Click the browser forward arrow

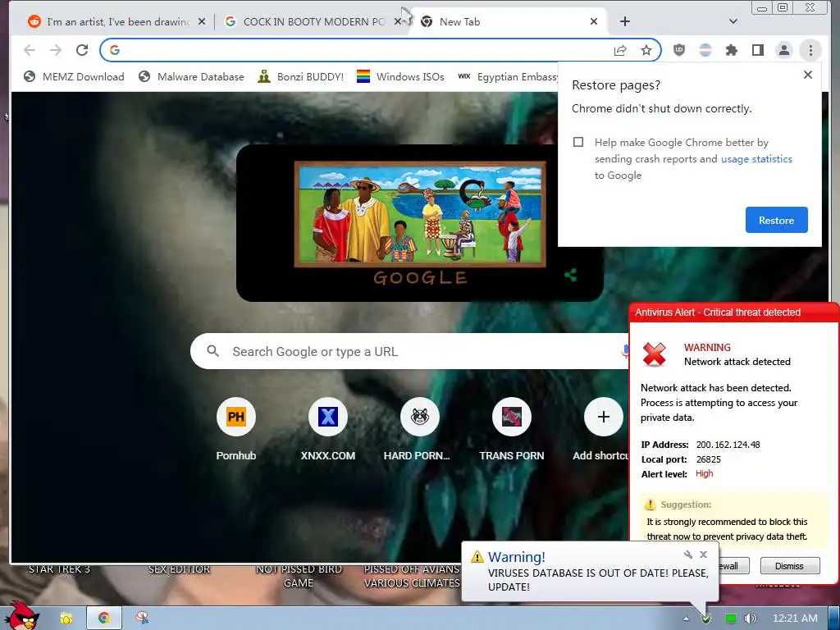pos(56,50)
